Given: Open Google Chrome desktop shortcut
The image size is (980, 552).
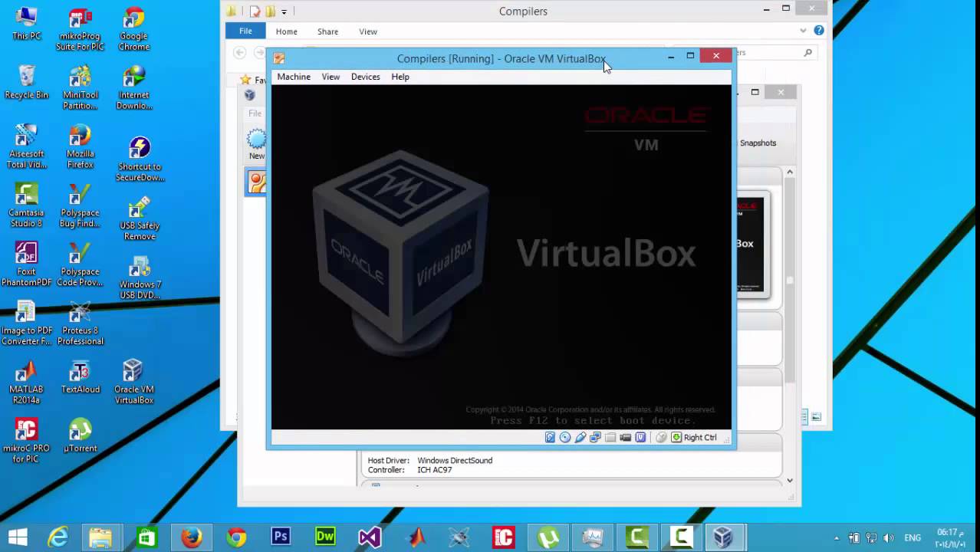Looking at the screenshot, I should 133,29.
